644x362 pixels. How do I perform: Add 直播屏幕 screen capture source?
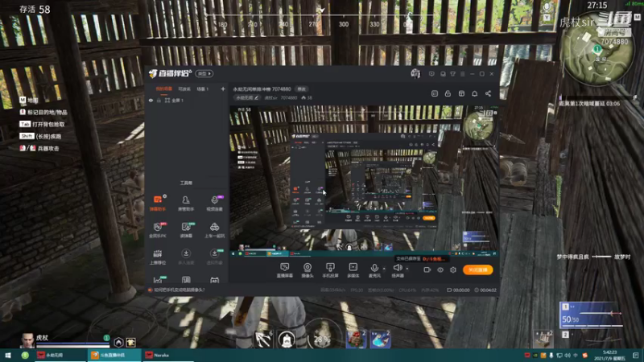[x=285, y=270]
